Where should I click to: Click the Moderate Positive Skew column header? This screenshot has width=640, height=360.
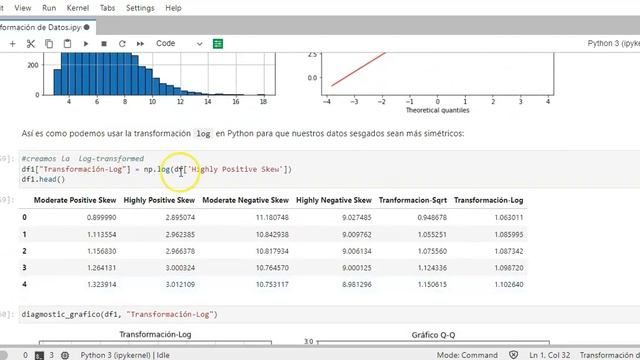point(75,200)
